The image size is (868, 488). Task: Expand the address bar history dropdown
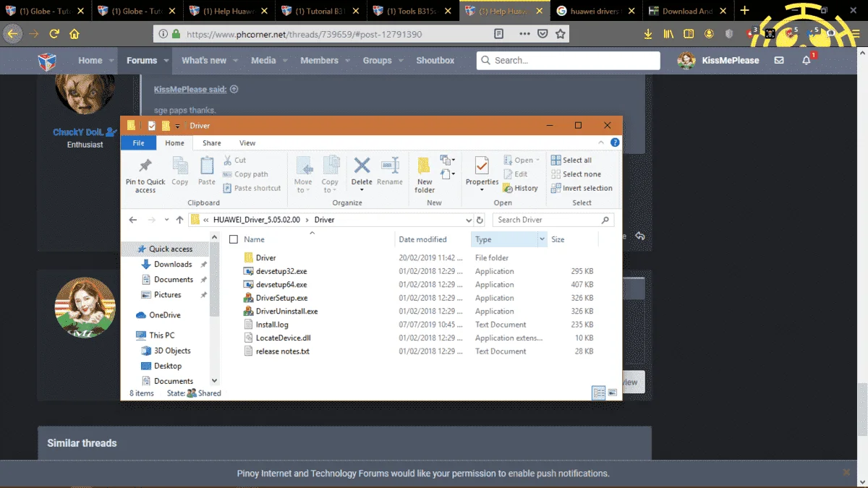click(469, 220)
